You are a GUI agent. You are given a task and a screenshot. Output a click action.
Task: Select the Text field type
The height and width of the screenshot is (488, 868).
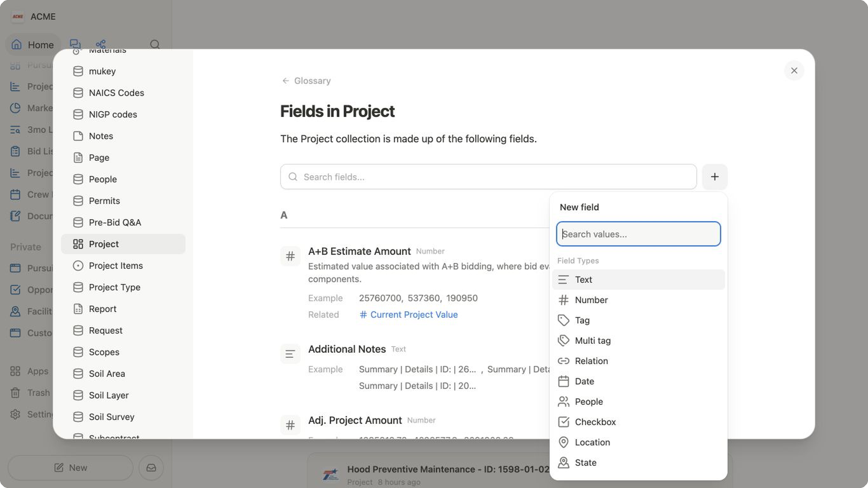(x=638, y=280)
